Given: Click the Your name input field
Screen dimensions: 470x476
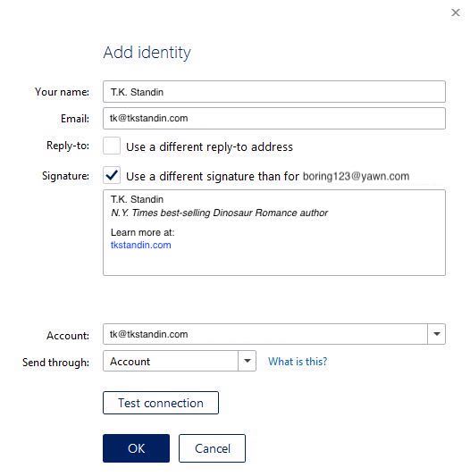Looking at the screenshot, I should click(274, 91).
